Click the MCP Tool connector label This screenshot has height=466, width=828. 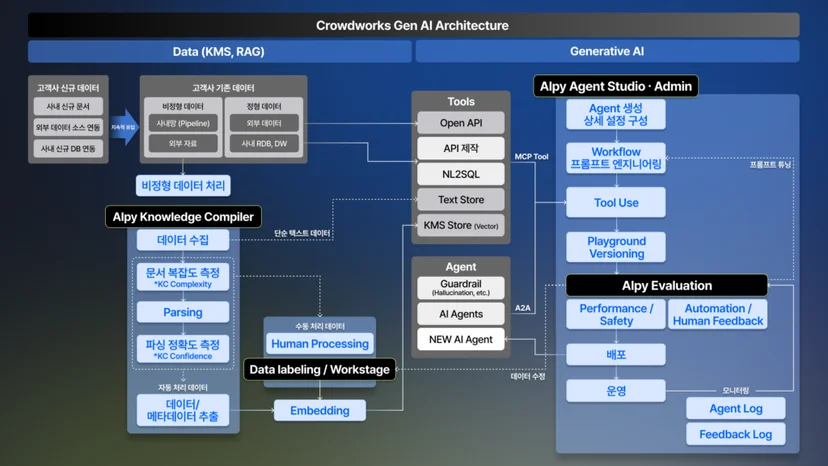(531, 156)
